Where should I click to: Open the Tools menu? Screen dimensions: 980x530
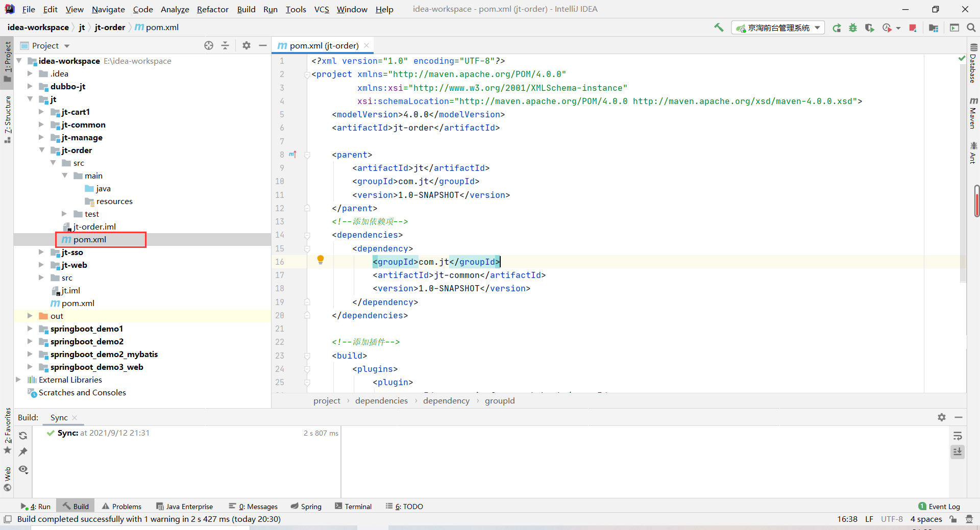pyautogui.click(x=296, y=9)
